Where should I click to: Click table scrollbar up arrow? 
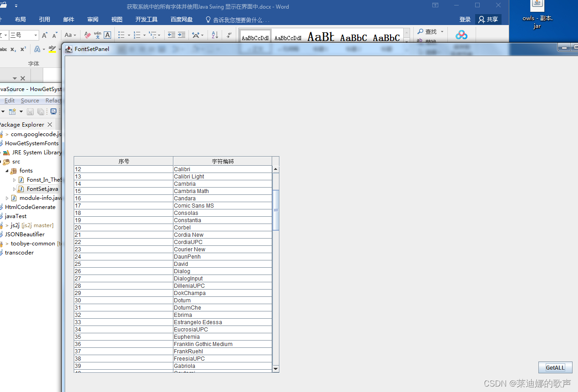[x=276, y=169]
